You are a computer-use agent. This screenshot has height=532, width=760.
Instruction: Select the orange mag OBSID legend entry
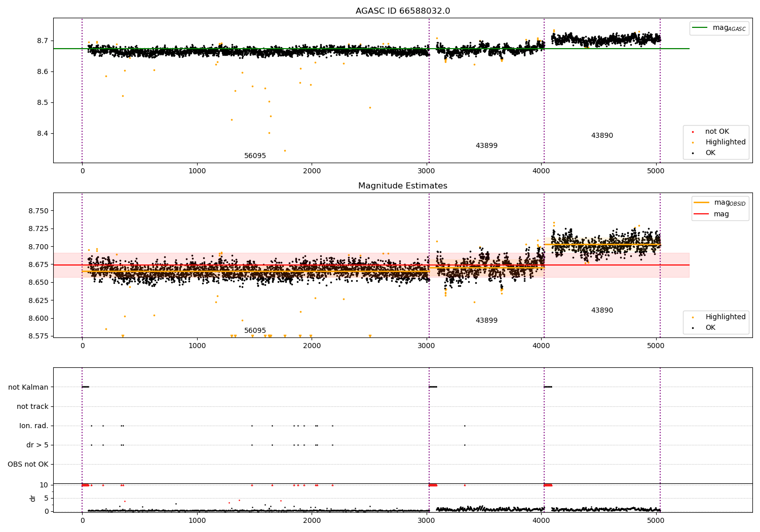click(719, 203)
